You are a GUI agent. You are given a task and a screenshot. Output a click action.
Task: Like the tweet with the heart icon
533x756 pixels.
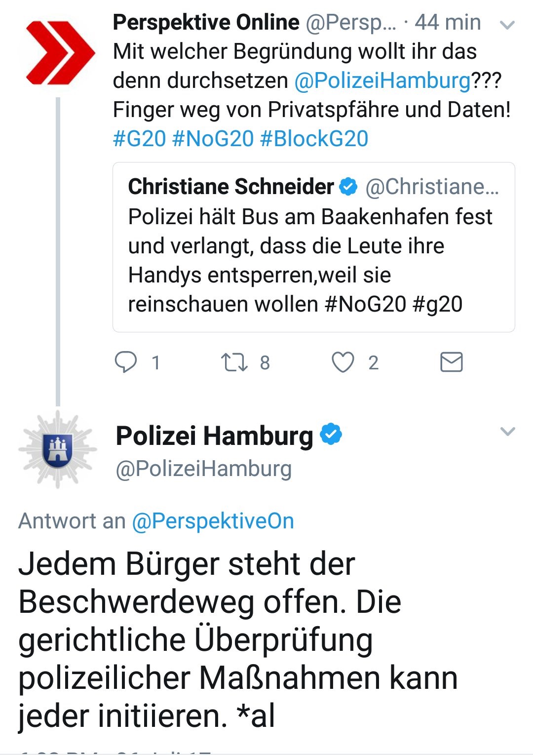coord(343,362)
